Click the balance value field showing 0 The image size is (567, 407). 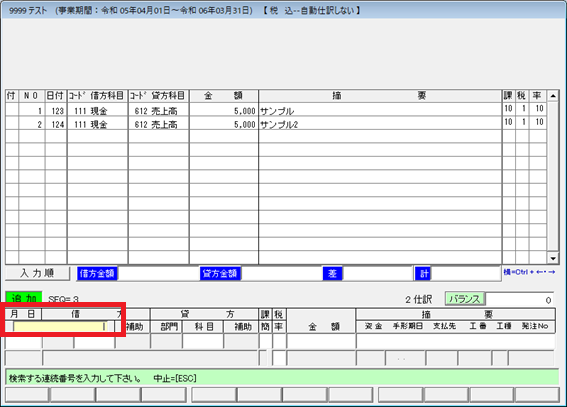click(520, 299)
